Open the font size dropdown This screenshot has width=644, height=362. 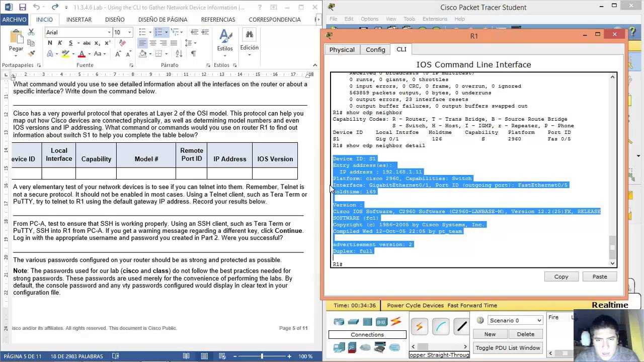(129, 32)
